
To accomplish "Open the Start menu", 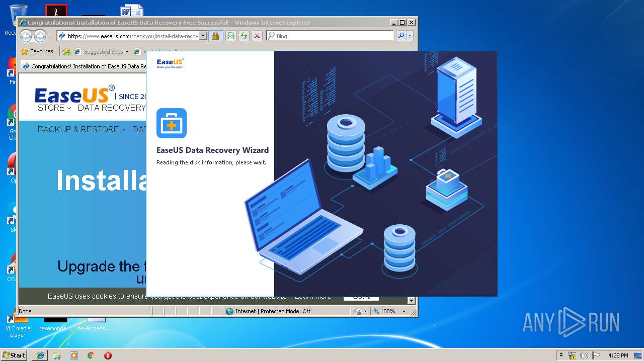I will click(x=14, y=355).
